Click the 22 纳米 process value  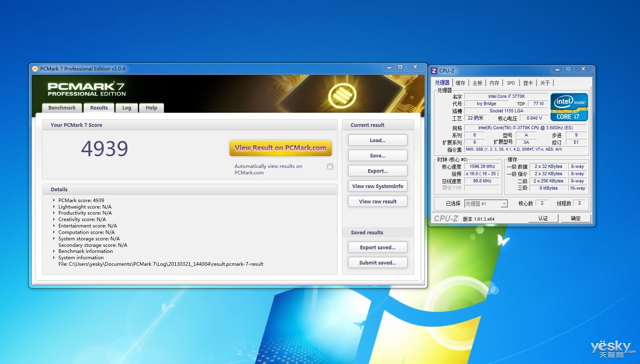[x=476, y=118]
